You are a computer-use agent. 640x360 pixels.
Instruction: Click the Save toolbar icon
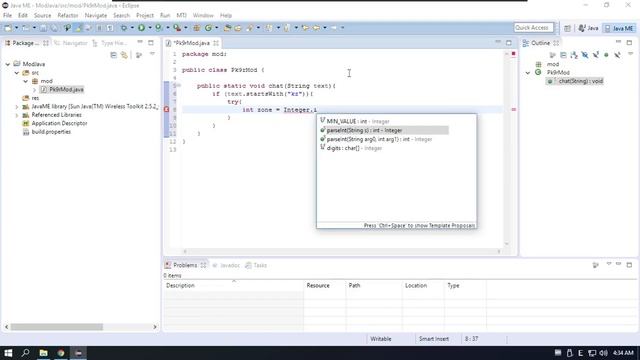tap(43, 28)
